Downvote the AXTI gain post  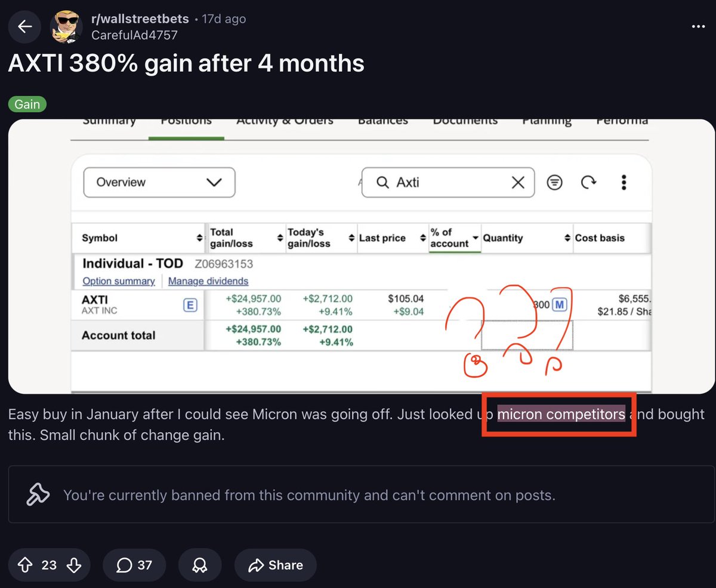[x=73, y=565]
